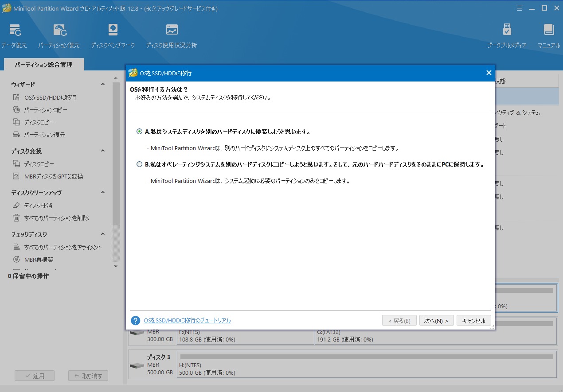The width and height of the screenshot is (563, 392).
Task: Open the データ復元 tool
Action: (x=15, y=35)
